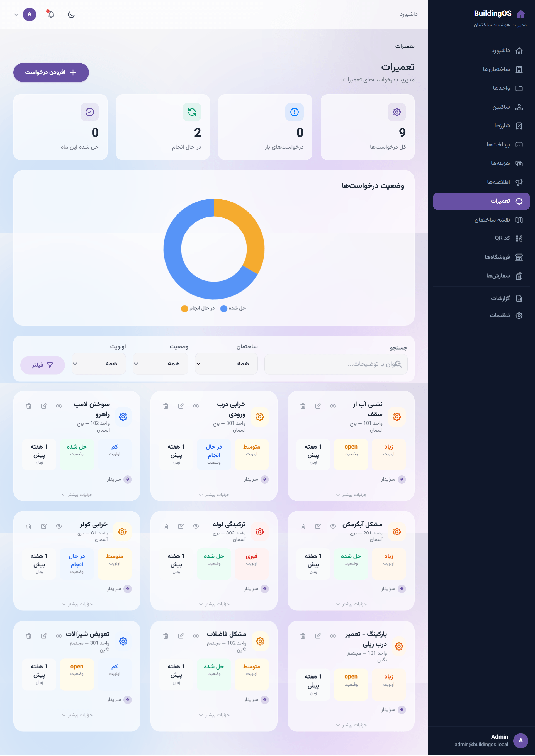Click the تنظیمات gear icon in sidebar
The width and height of the screenshot is (535, 756).
[519, 316]
